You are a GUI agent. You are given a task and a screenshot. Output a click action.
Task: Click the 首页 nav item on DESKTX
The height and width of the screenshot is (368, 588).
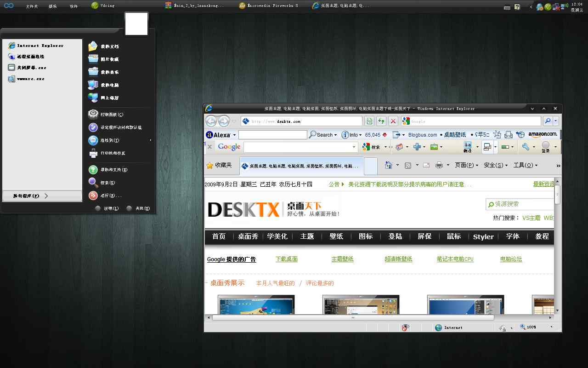pos(219,236)
